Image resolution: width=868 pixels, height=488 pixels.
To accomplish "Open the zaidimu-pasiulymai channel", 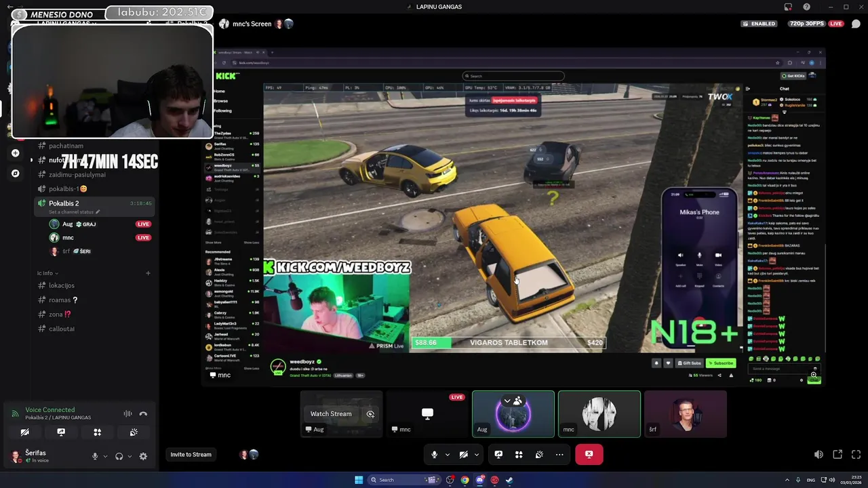I will tap(77, 175).
